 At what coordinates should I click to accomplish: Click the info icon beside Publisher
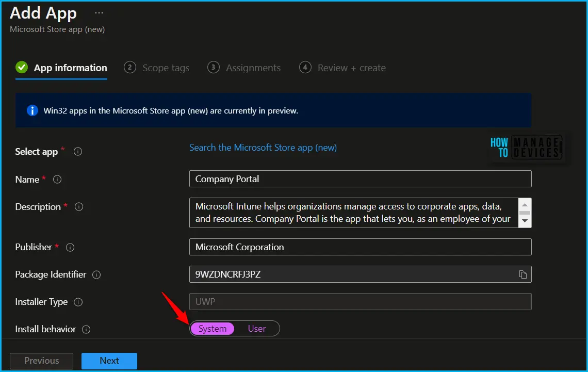click(x=70, y=247)
